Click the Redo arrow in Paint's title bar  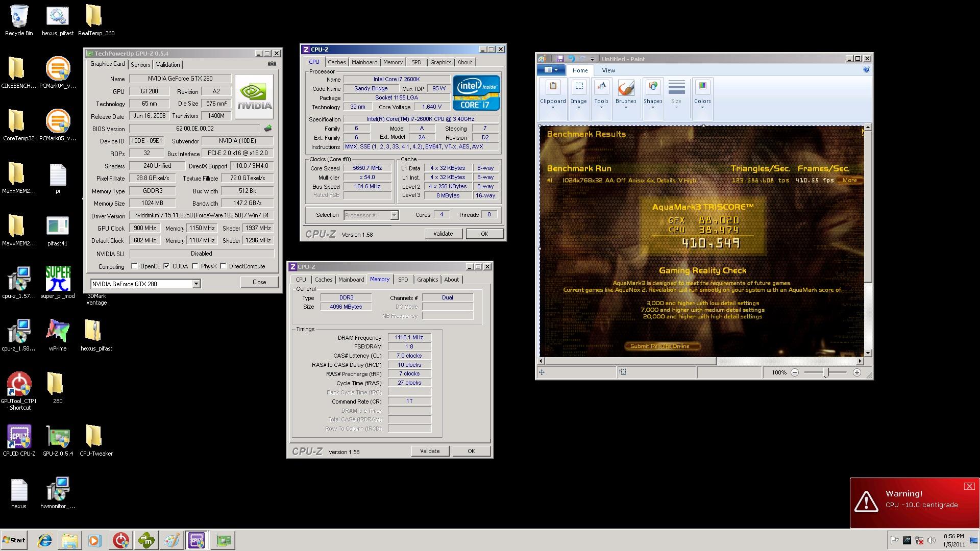582,59
